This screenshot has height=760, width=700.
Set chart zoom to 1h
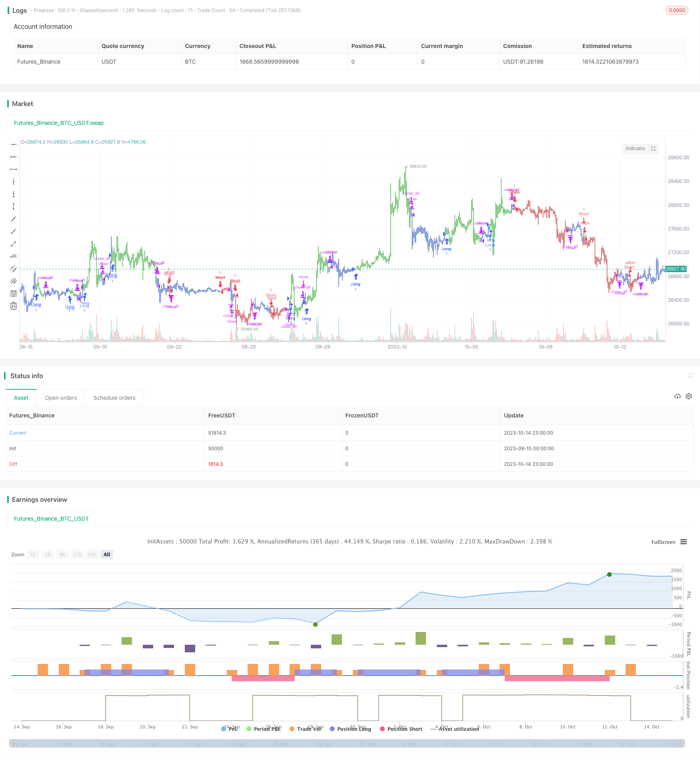pyautogui.click(x=33, y=554)
